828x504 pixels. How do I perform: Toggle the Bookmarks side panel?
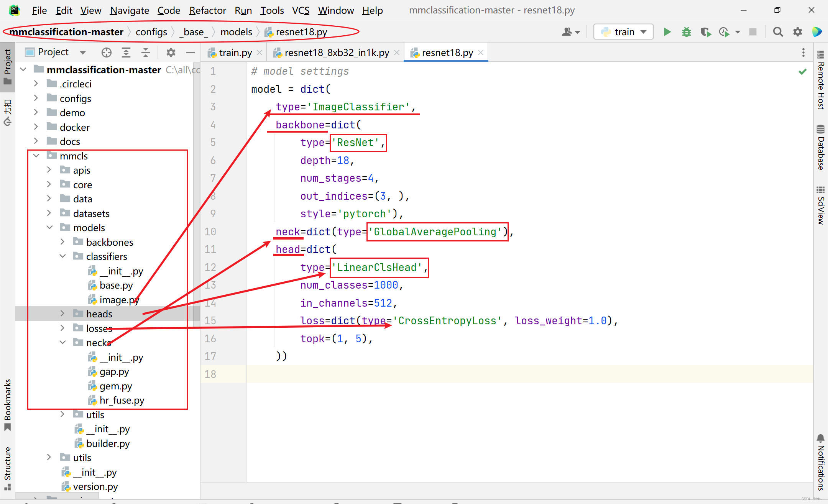pos(7,404)
